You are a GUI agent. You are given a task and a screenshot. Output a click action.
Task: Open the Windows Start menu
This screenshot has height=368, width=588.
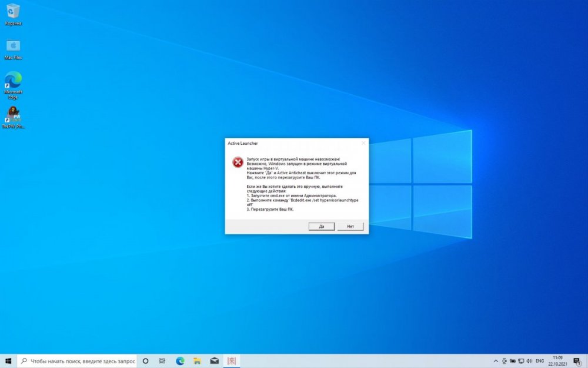pyautogui.click(x=8, y=361)
